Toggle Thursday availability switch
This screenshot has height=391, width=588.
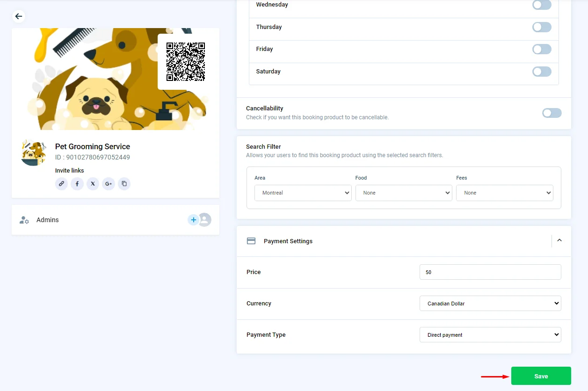(542, 27)
